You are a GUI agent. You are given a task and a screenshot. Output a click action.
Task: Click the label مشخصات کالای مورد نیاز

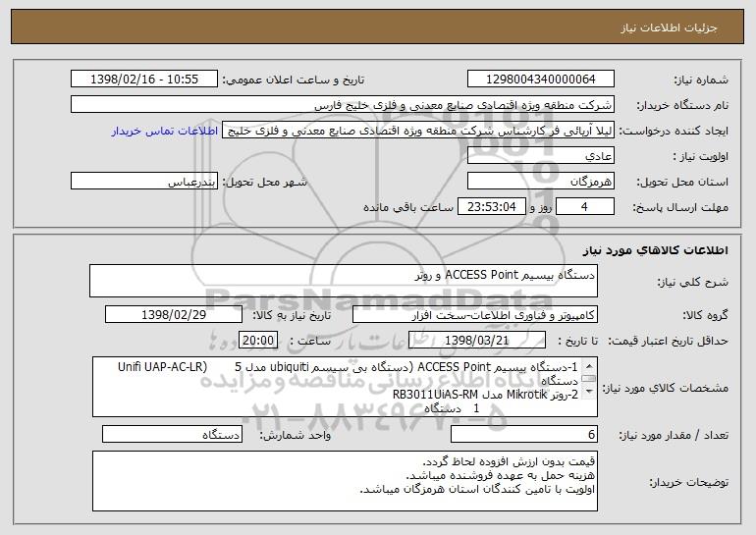[667, 388]
